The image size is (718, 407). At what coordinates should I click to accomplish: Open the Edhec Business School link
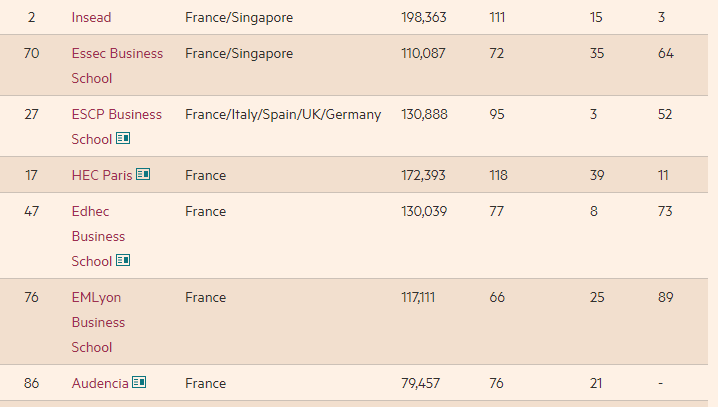pos(98,236)
